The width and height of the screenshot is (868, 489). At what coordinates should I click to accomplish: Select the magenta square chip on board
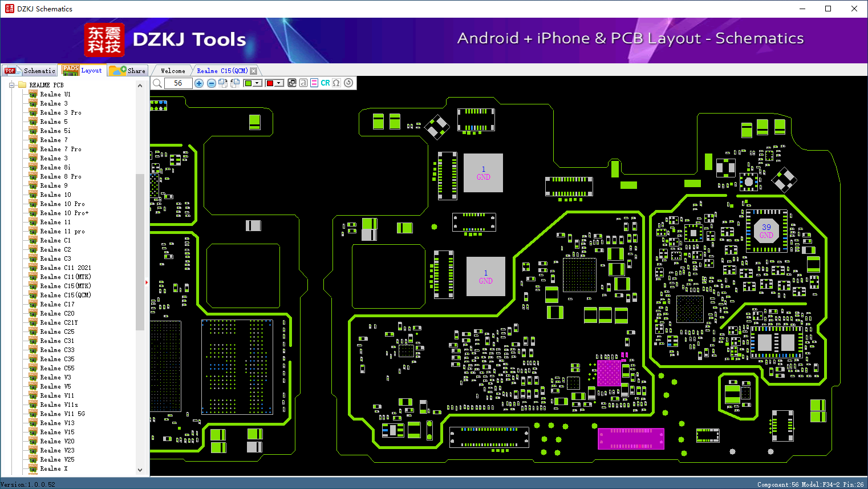[609, 373]
